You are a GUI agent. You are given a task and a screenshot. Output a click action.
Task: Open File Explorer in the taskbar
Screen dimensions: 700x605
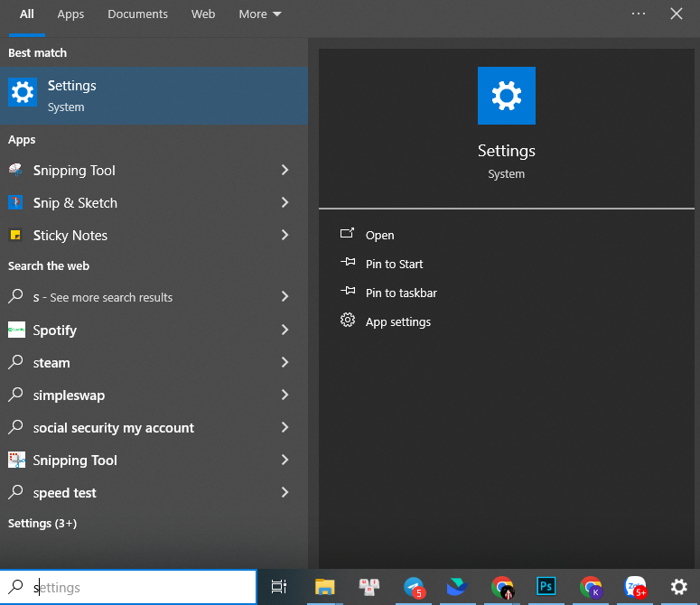coord(325,587)
